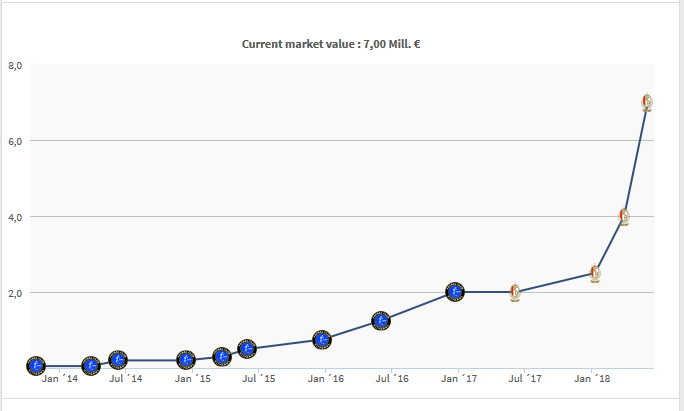Image resolution: width=684 pixels, height=411 pixels.
Task: Select the blue club marker above Jul '14
Action: point(118,360)
